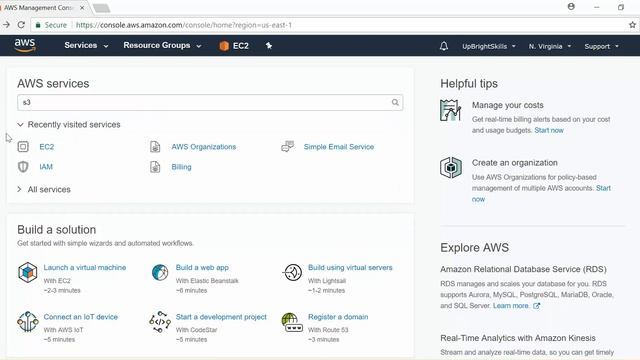Click the Launch a virtual machine cube icon
The image size is (640, 360).
[27, 272]
